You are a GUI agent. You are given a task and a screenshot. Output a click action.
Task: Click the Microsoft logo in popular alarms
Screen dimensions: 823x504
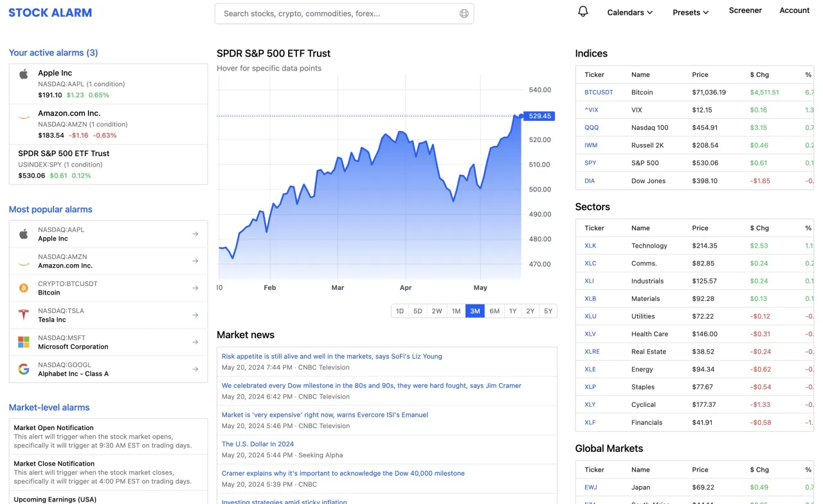click(x=24, y=342)
